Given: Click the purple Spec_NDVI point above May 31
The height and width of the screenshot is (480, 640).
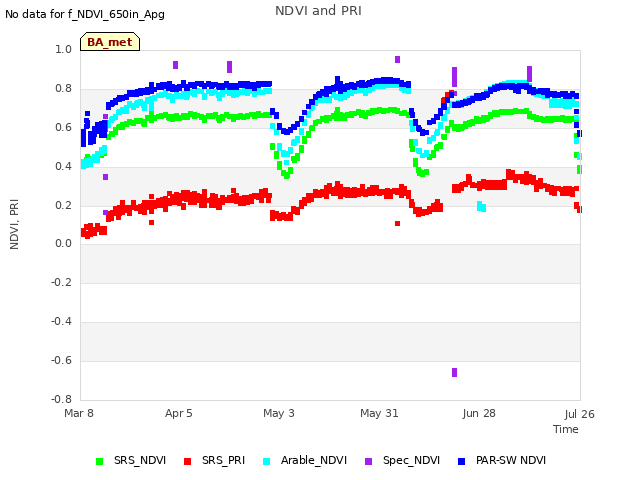Looking at the screenshot, I should pos(398,60).
